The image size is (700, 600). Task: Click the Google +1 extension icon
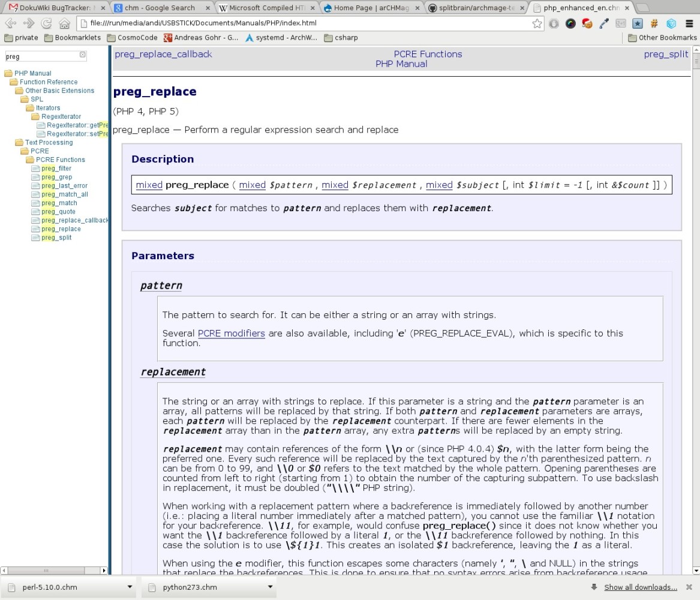click(621, 23)
